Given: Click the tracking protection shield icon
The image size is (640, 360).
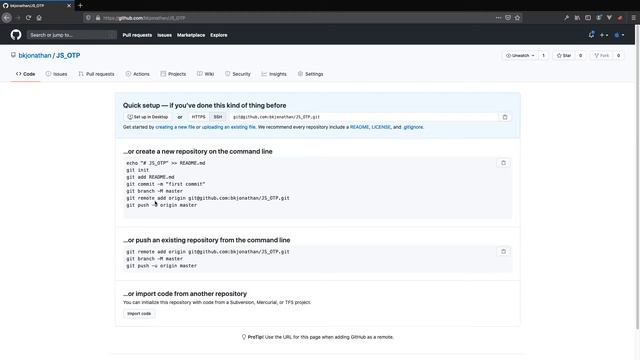Looking at the screenshot, I should [88, 18].
